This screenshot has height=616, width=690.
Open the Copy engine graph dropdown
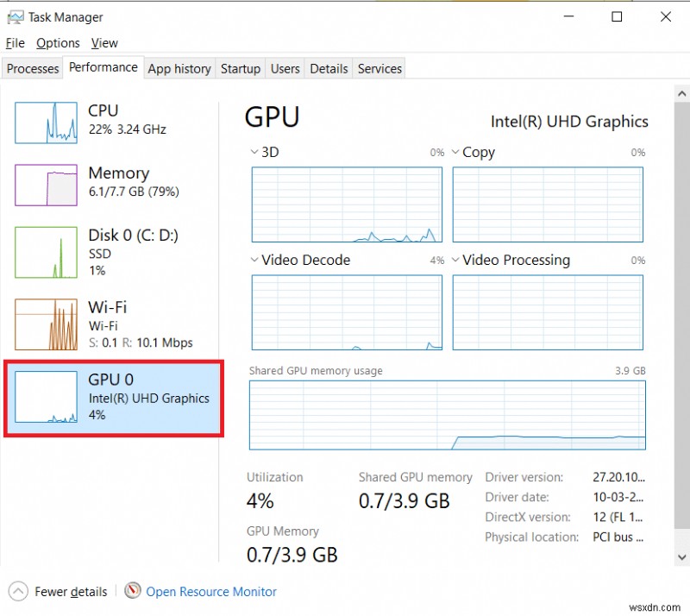pyautogui.click(x=455, y=152)
